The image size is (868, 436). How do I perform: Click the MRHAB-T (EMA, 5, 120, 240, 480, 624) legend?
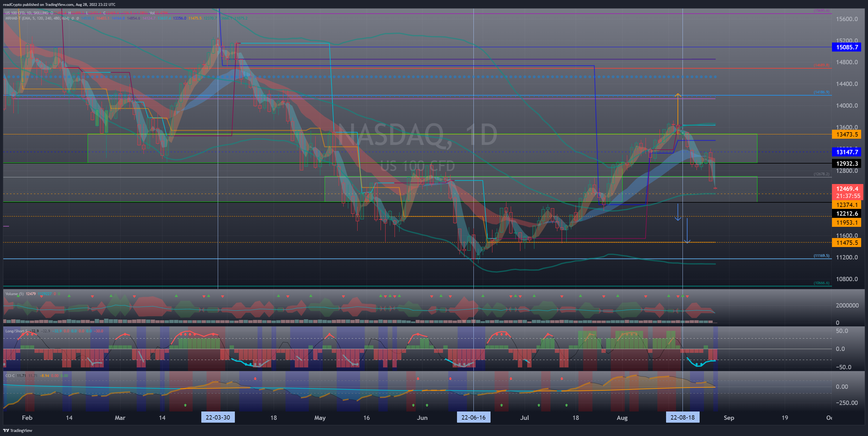[x=37, y=18]
